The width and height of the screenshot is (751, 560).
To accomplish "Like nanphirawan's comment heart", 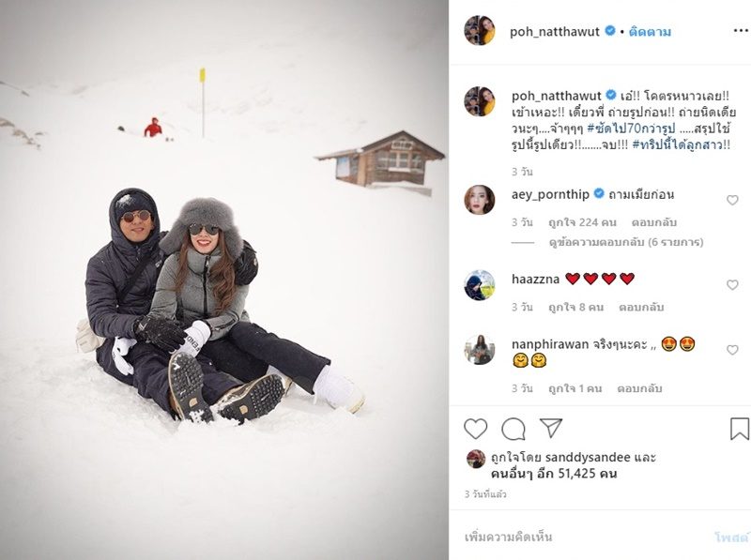I will tap(732, 350).
